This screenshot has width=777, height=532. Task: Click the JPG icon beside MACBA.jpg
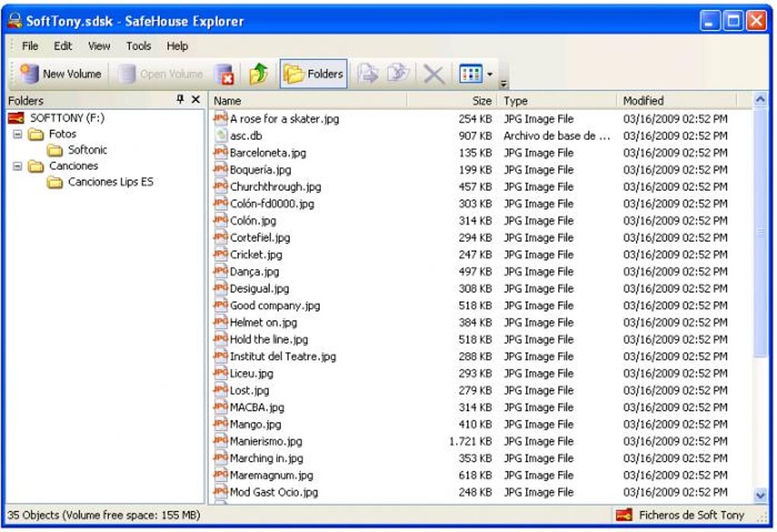coord(220,406)
